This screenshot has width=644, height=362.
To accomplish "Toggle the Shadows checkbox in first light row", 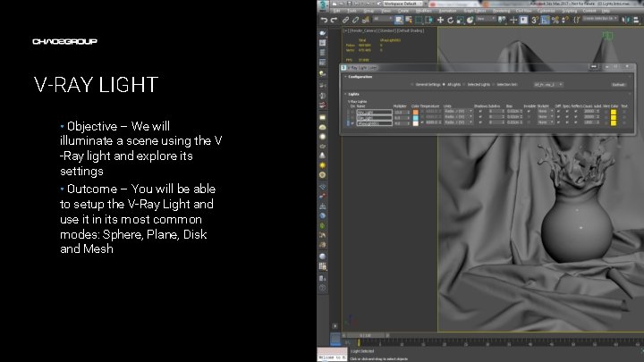I will (x=480, y=112).
